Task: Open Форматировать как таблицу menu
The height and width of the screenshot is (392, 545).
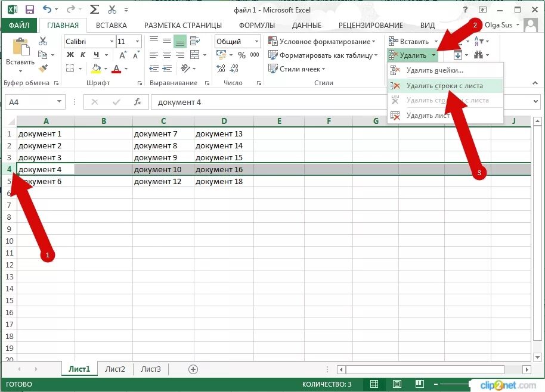Action: click(x=323, y=55)
